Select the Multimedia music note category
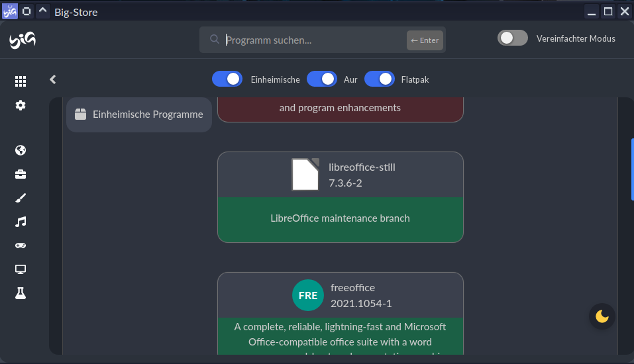This screenshot has width=634, height=364. tap(21, 222)
